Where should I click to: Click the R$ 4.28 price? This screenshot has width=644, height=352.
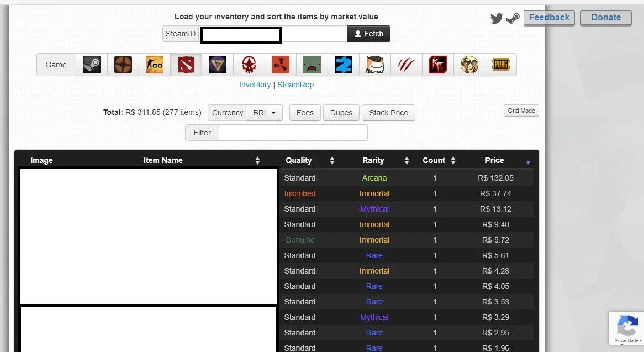pyautogui.click(x=495, y=271)
